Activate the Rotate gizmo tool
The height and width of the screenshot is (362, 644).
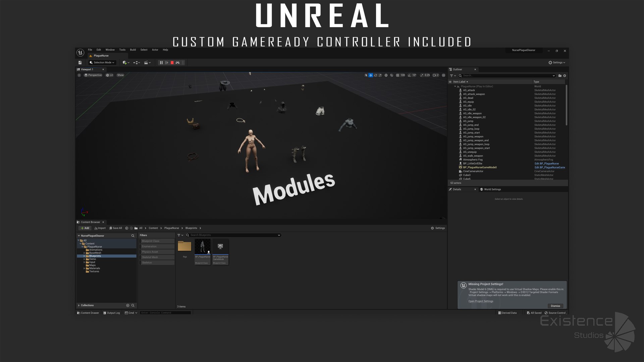[x=375, y=75]
